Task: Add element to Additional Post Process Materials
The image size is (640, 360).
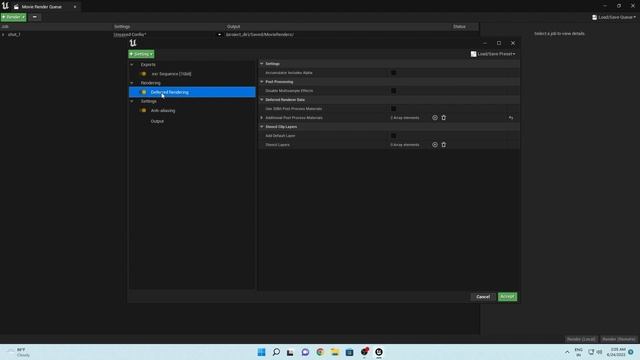Action: (x=435, y=118)
